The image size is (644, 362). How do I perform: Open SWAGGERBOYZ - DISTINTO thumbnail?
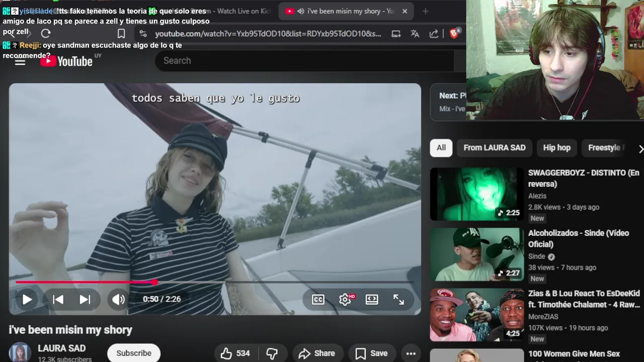coord(477,194)
